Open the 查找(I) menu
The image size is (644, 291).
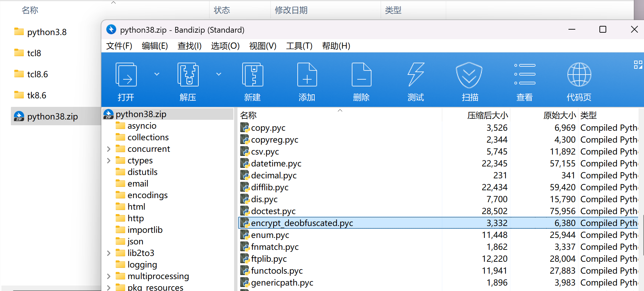pos(189,46)
